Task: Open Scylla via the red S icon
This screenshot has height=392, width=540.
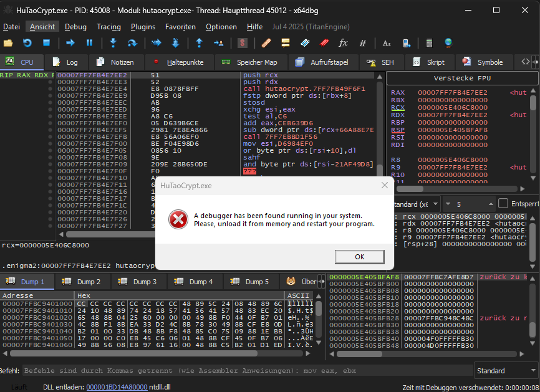Action: coord(243,43)
